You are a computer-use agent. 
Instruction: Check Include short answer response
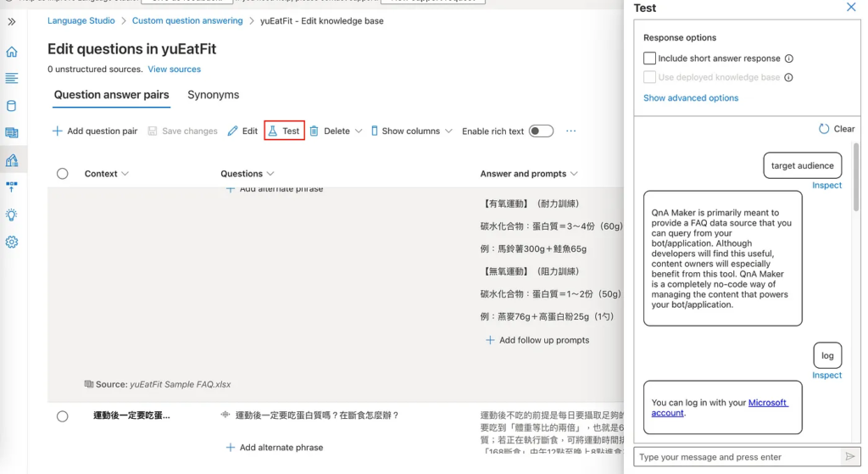coord(650,59)
